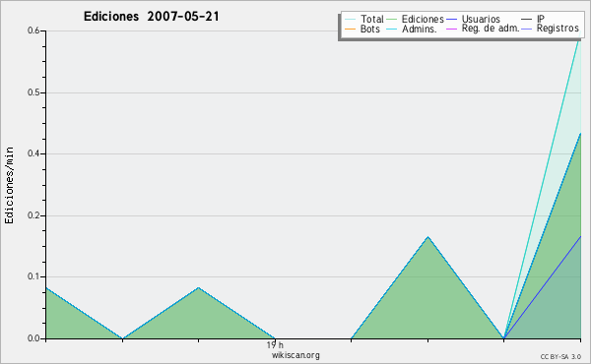Viewport: 591px width, 364px height.
Task: Click the green Ediciones legend line swatch
Action: [392, 20]
